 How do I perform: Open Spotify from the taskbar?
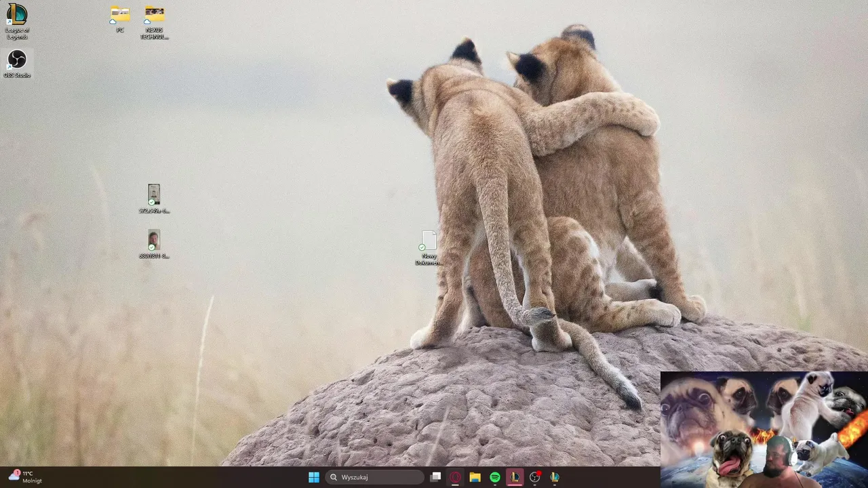pyautogui.click(x=495, y=477)
